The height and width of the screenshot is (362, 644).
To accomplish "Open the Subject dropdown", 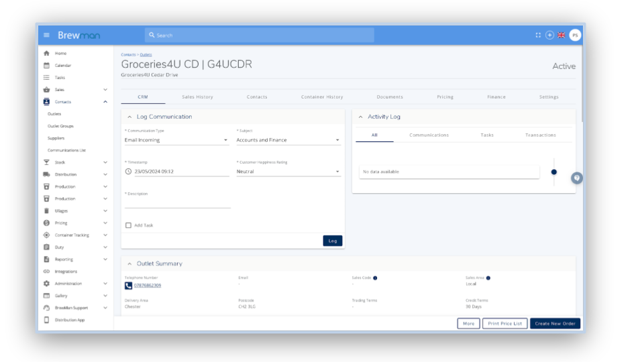I will pos(288,140).
